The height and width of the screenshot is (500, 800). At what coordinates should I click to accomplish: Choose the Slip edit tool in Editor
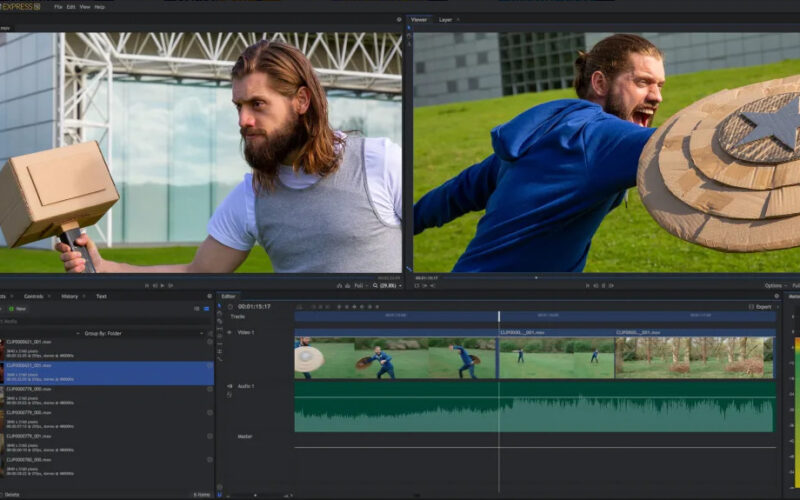[x=219, y=329]
